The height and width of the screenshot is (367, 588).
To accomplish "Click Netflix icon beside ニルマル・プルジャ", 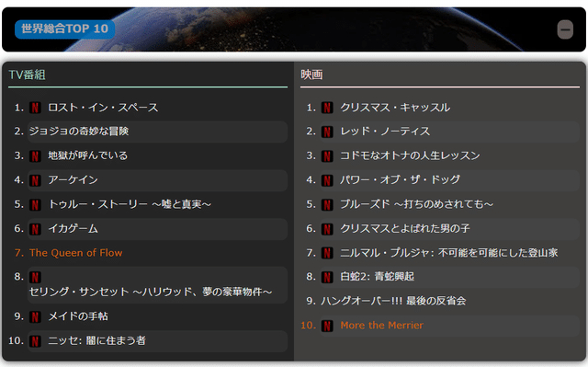I will coord(327,253).
